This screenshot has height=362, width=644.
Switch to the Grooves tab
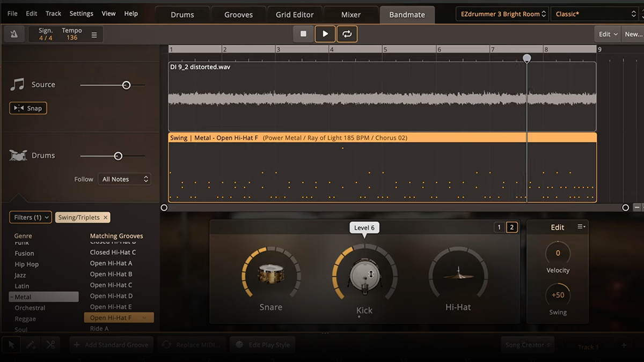(239, 14)
